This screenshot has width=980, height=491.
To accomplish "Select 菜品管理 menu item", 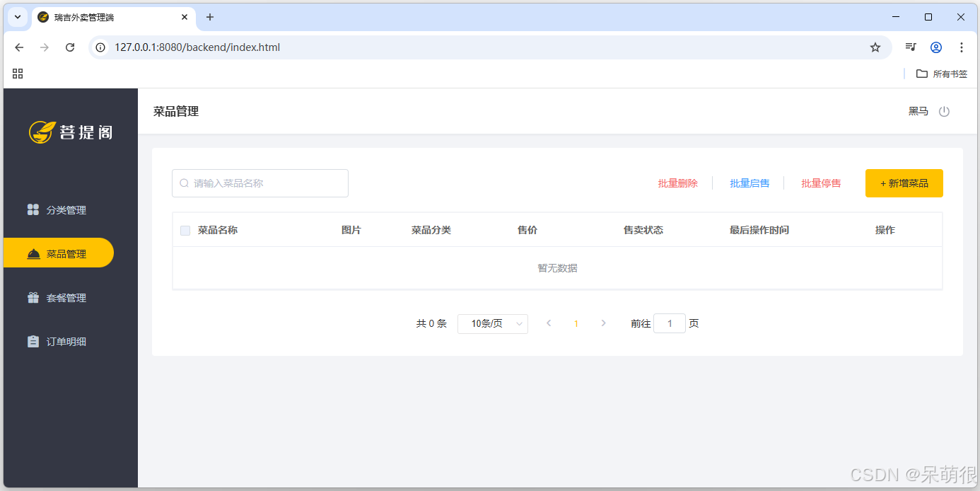I will (x=59, y=253).
